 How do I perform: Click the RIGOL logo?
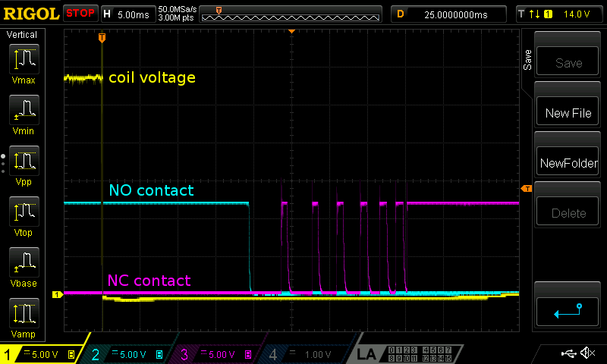(x=31, y=14)
